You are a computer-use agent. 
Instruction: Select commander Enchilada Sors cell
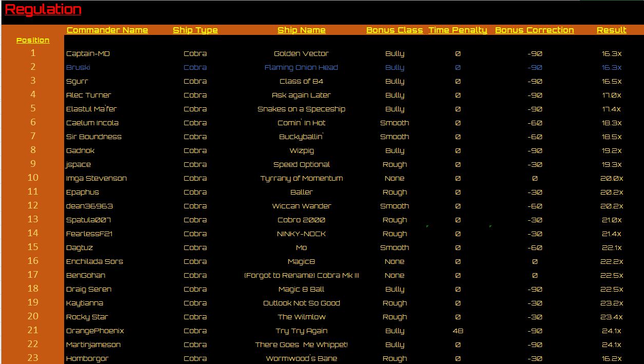pyautogui.click(x=94, y=261)
